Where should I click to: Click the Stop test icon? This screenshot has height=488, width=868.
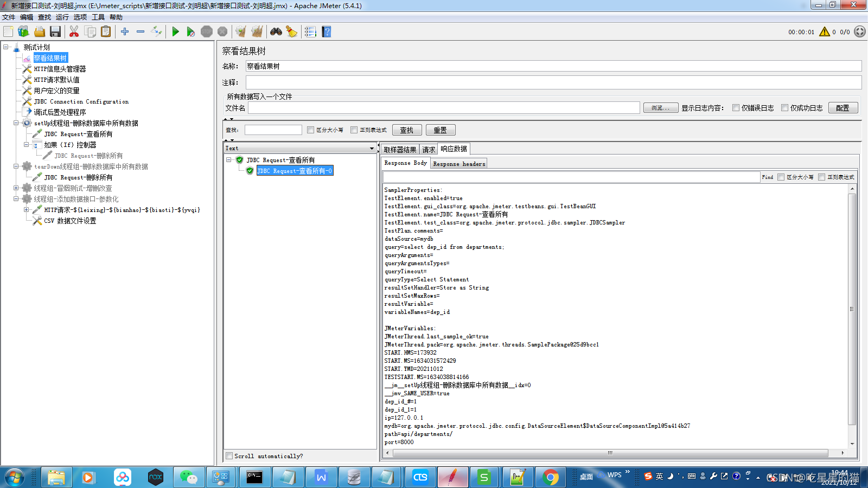[207, 31]
